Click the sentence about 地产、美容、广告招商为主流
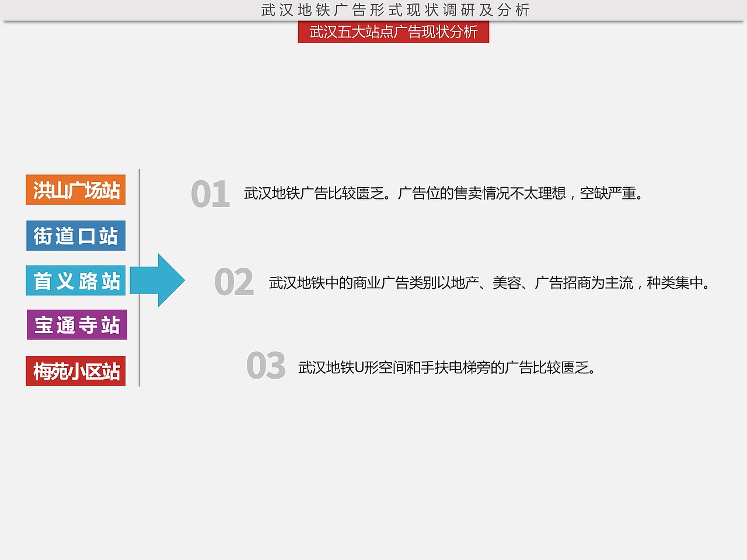Screen dimensions: 747x560 489,283
